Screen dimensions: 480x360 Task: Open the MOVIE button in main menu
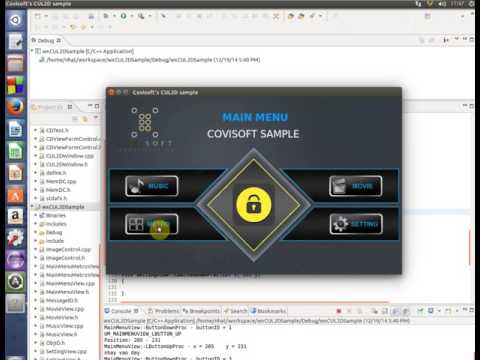(x=356, y=186)
